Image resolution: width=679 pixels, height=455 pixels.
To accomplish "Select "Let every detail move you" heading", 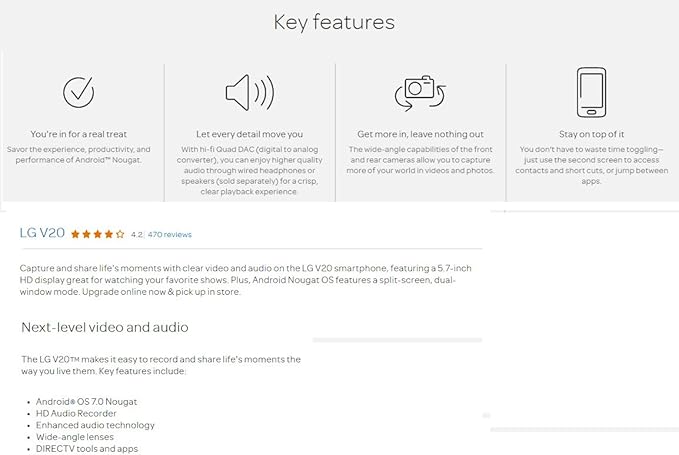I will [x=249, y=134].
